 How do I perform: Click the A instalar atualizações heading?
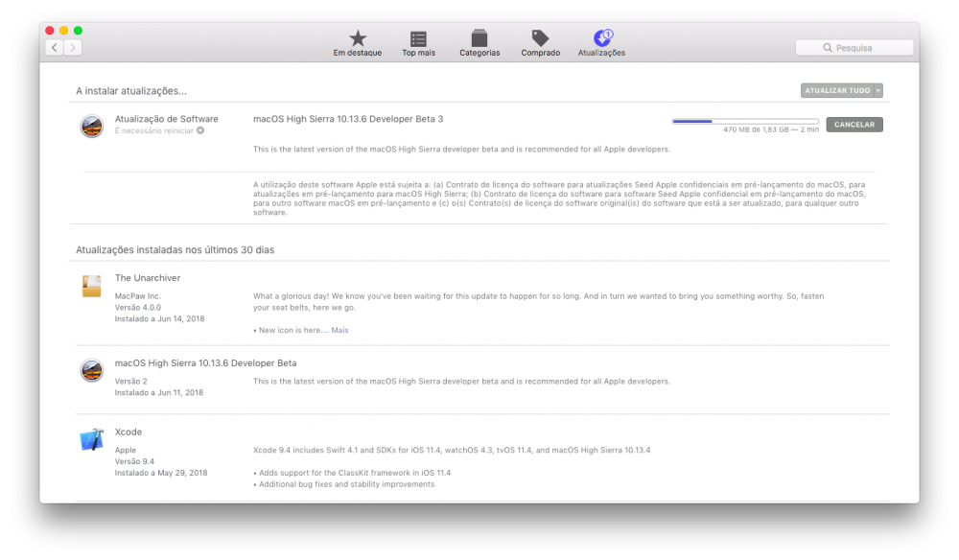click(130, 91)
